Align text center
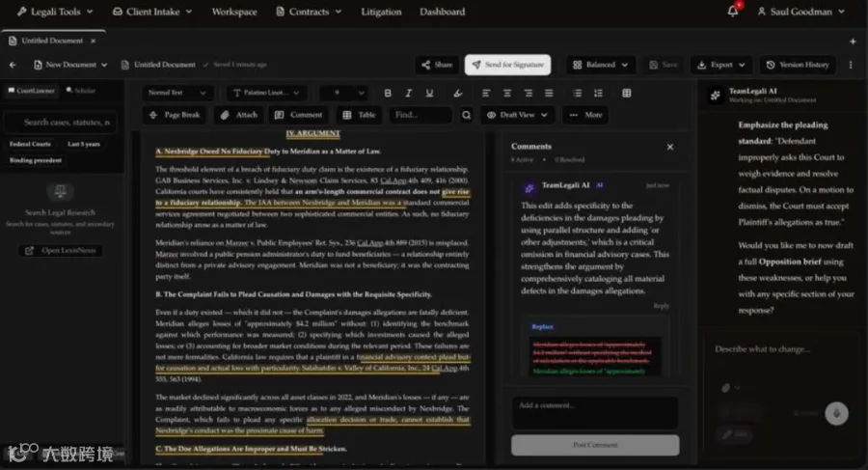 [507, 93]
